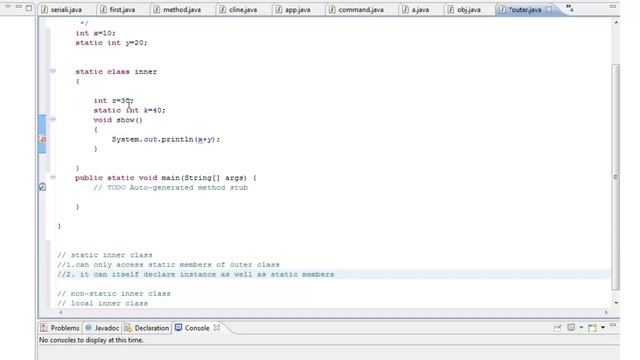640x360 pixels.
Task: Open the Problems view tab
Action: tap(60, 328)
